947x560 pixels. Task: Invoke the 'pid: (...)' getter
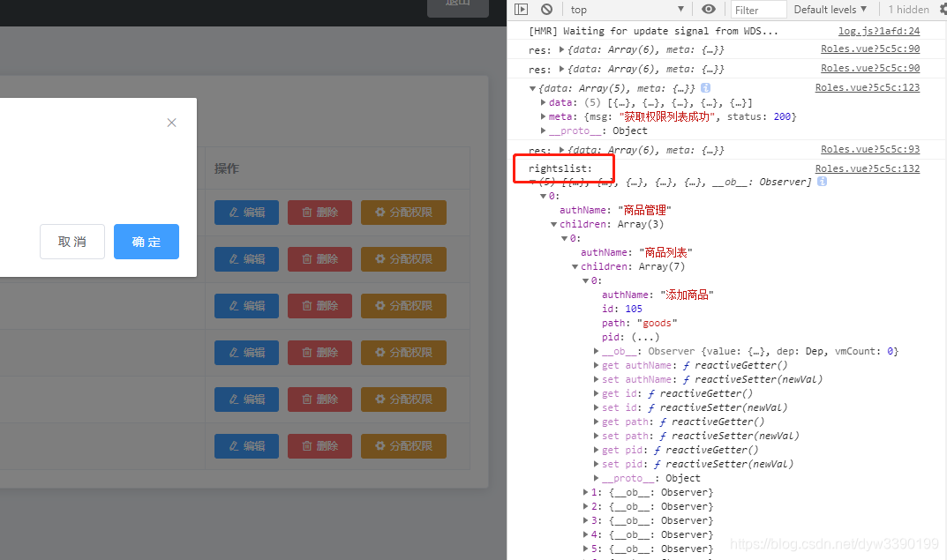(646, 338)
